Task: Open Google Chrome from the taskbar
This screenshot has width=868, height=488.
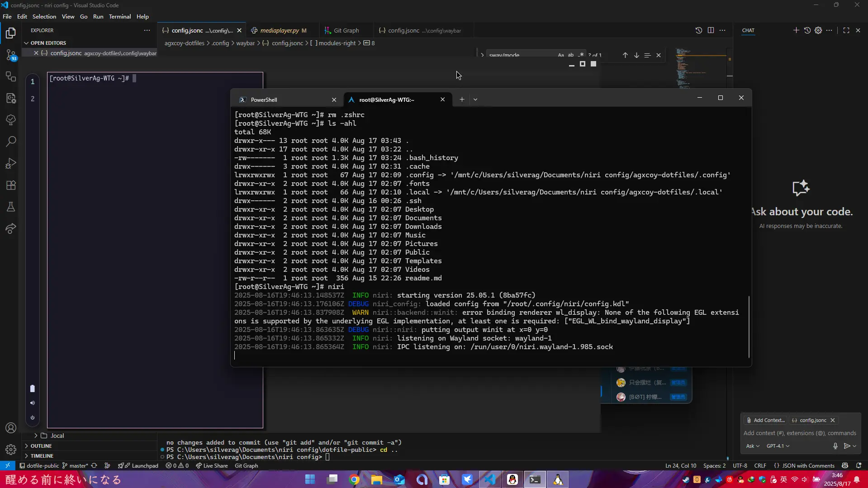Action: 354,479
